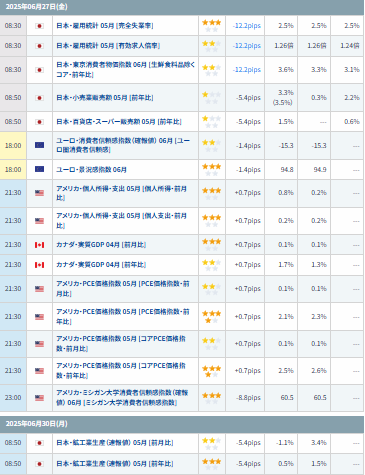365x475 pixels.
Task: Open 日本・鉱工業生産 速報値 前月比 link
Action: [x=115, y=443]
